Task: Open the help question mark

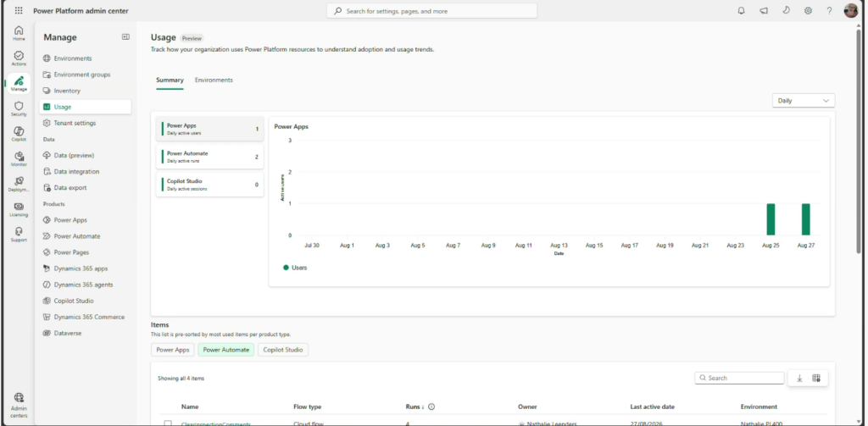Action: (x=829, y=10)
